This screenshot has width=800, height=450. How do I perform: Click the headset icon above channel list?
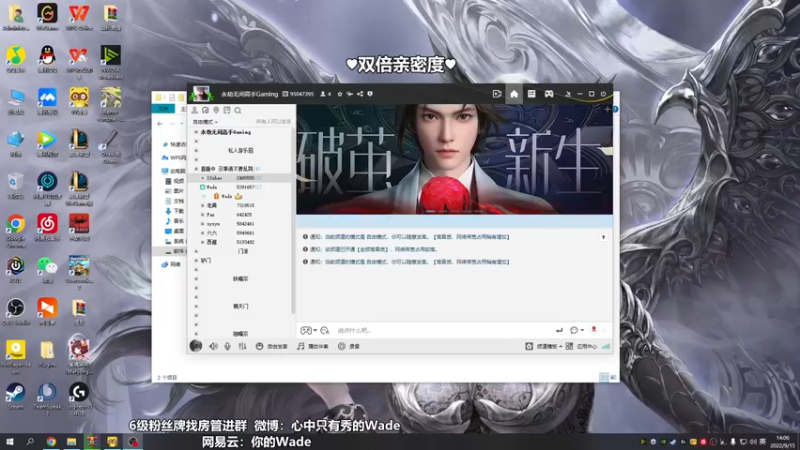(205, 110)
